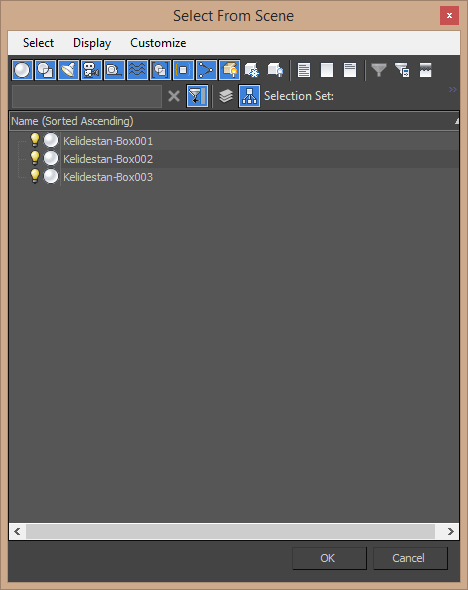Click the gray funnel filter icon
This screenshot has height=590, width=468.
point(379,70)
